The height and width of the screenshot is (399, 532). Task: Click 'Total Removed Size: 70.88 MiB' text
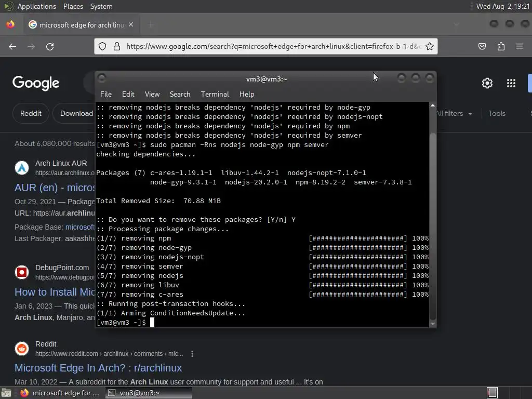pos(158,201)
